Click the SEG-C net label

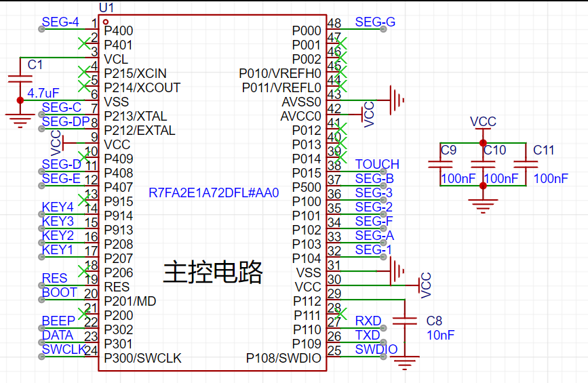pyautogui.click(x=62, y=108)
